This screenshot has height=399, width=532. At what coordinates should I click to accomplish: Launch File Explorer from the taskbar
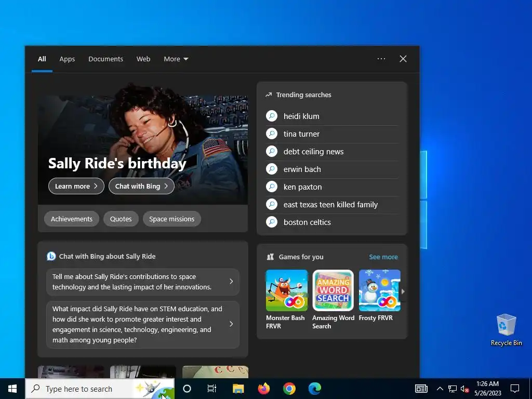(238, 389)
